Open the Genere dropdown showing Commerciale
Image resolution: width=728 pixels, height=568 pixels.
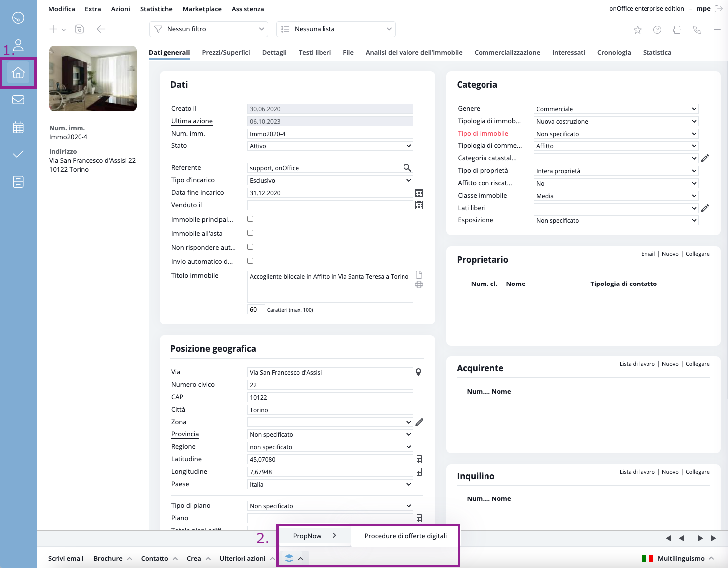tap(616, 109)
